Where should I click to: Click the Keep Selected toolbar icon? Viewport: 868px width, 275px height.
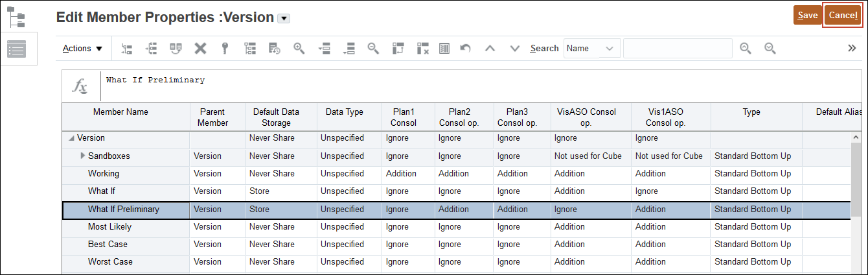pos(398,48)
